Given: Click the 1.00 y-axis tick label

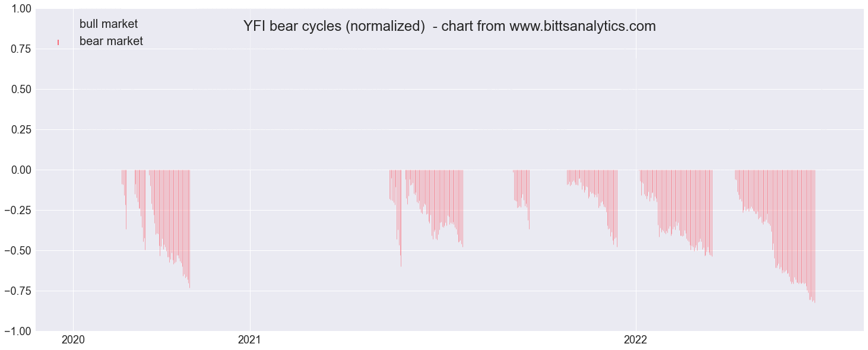Looking at the screenshot, I should 21,9.
